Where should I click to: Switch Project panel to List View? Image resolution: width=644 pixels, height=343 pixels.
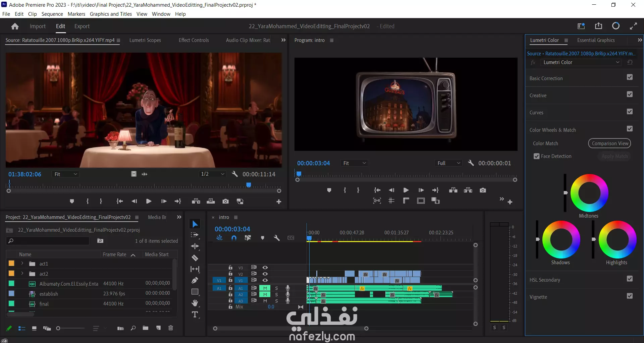(22, 328)
